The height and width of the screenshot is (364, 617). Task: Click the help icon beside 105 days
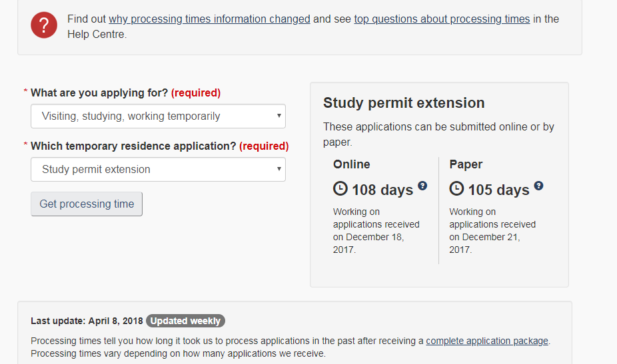(538, 186)
